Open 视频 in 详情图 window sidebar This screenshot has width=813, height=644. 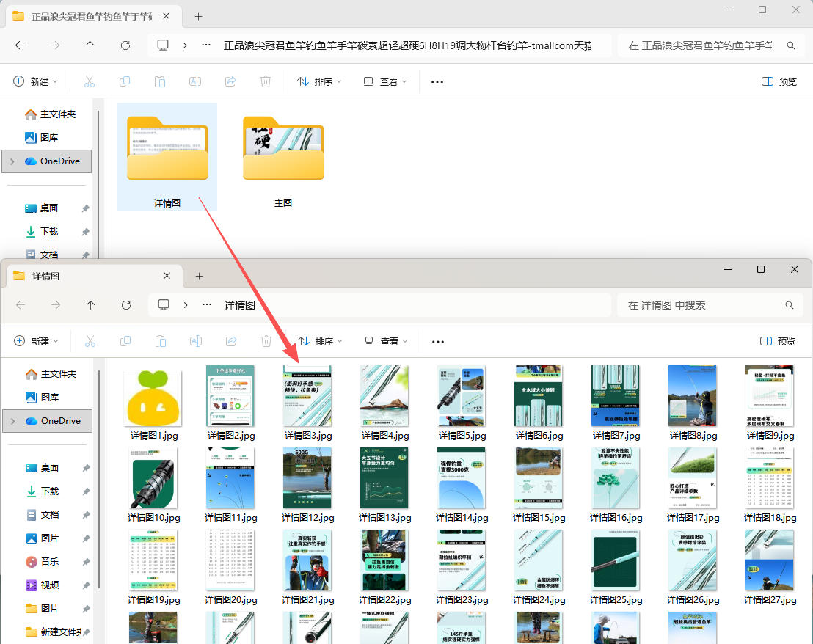click(43, 585)
